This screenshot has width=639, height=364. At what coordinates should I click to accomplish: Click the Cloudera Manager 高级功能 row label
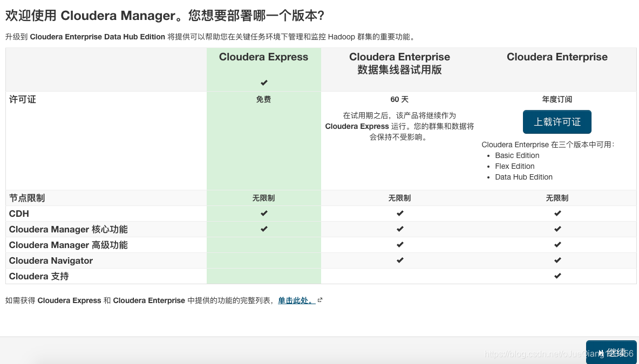point(69,245)
